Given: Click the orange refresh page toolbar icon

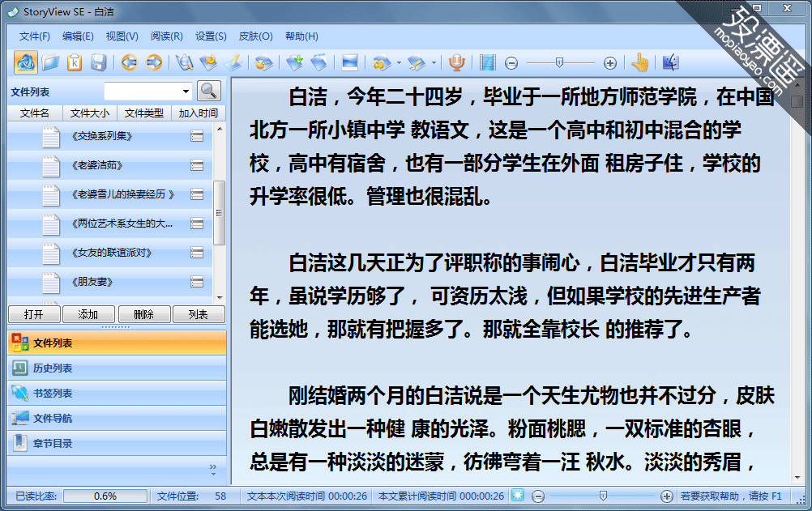Looking at the screenshot, I should coord(209,62).
